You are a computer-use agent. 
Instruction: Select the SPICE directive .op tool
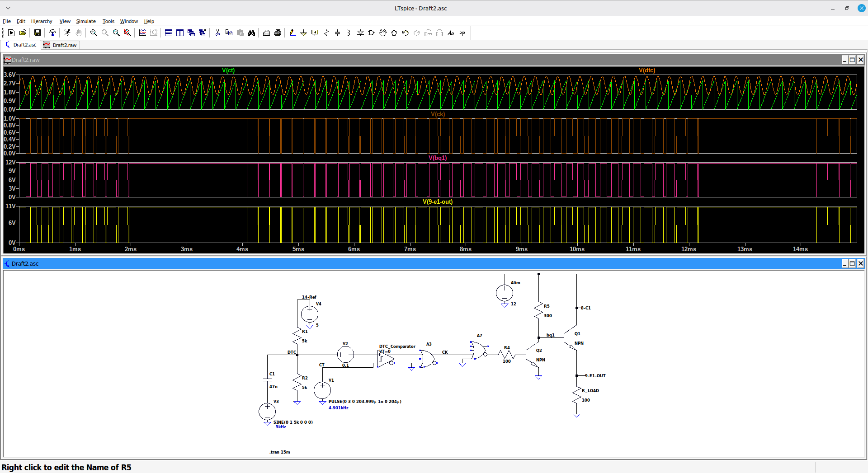[x=462, y=33]
